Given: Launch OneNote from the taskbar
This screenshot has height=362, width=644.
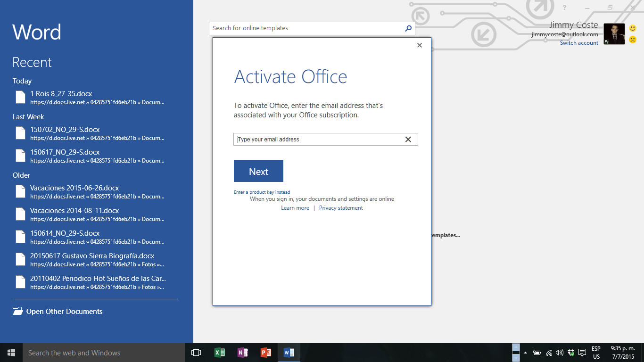Looking at the screenshot, I should (x=242, y=353).
